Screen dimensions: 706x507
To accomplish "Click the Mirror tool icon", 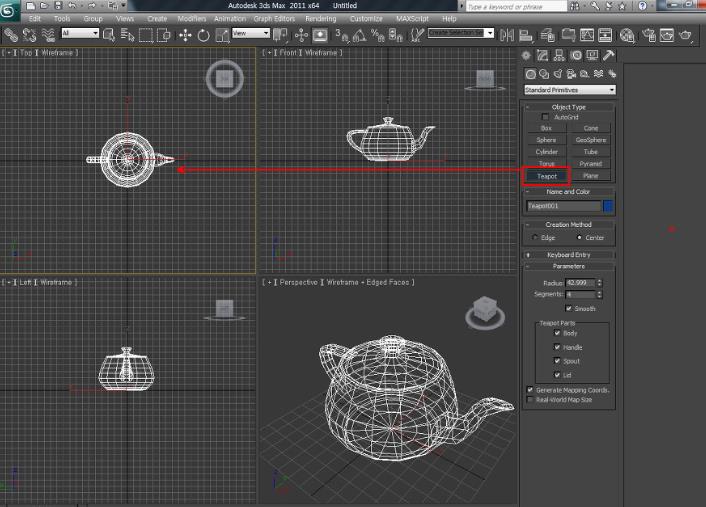I will click(x=507, y=35).
